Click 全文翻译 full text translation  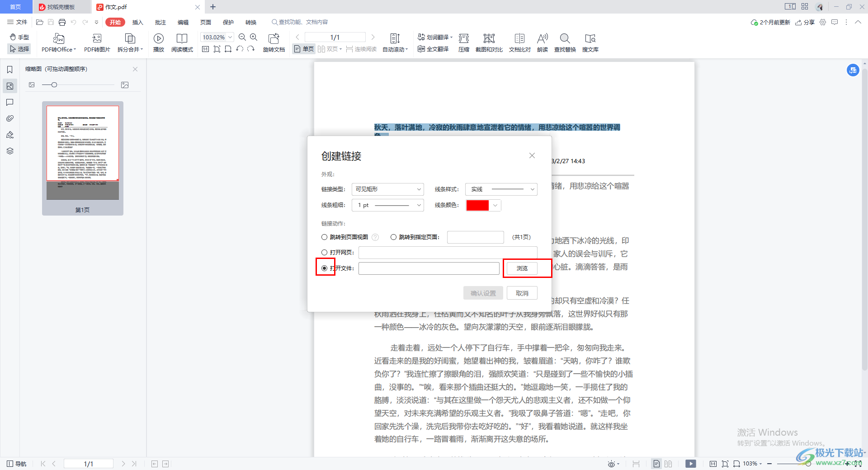tap(433, 49)
